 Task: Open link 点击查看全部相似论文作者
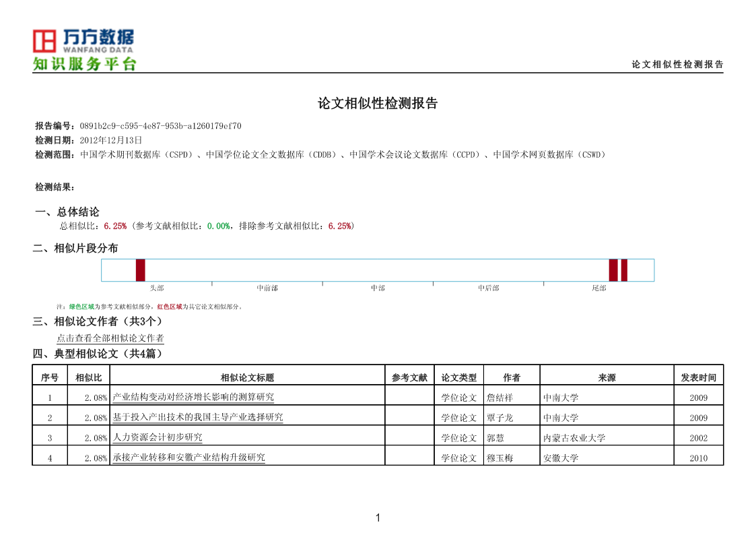110,338
